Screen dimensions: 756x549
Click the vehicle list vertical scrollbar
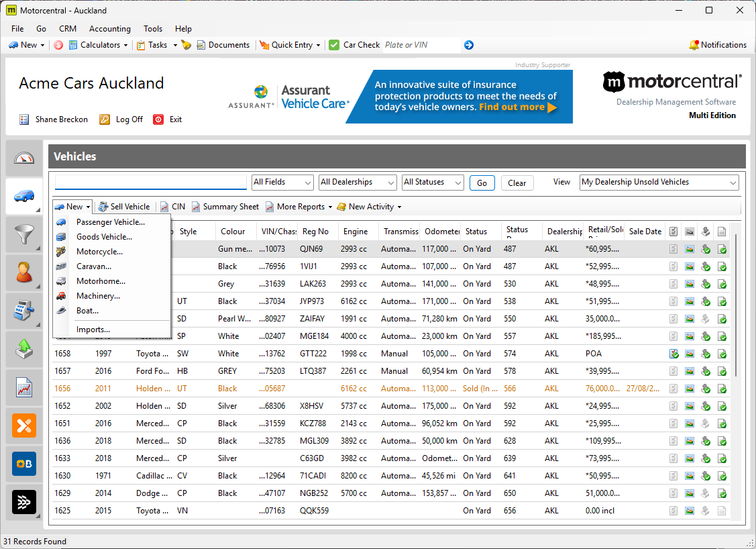click(x=735, y=305)
